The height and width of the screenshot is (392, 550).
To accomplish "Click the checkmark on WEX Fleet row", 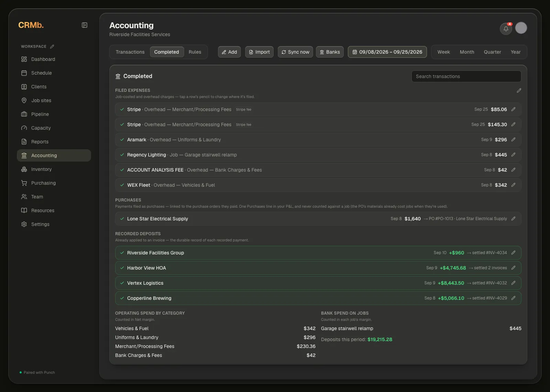I will tap(122, 185).
